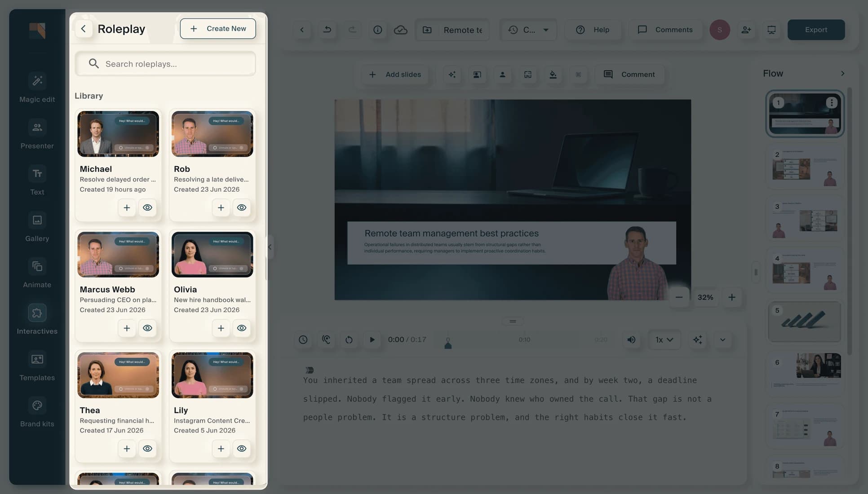The image size is (868, 494).
Task: Click the loop replay icon below canvas
Action: 349,340
